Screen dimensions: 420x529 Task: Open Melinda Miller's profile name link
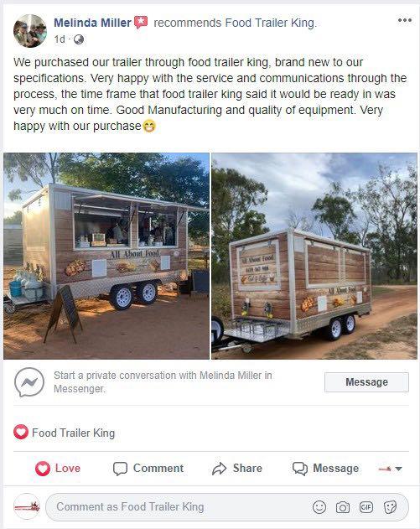click(x=92, y=23)
